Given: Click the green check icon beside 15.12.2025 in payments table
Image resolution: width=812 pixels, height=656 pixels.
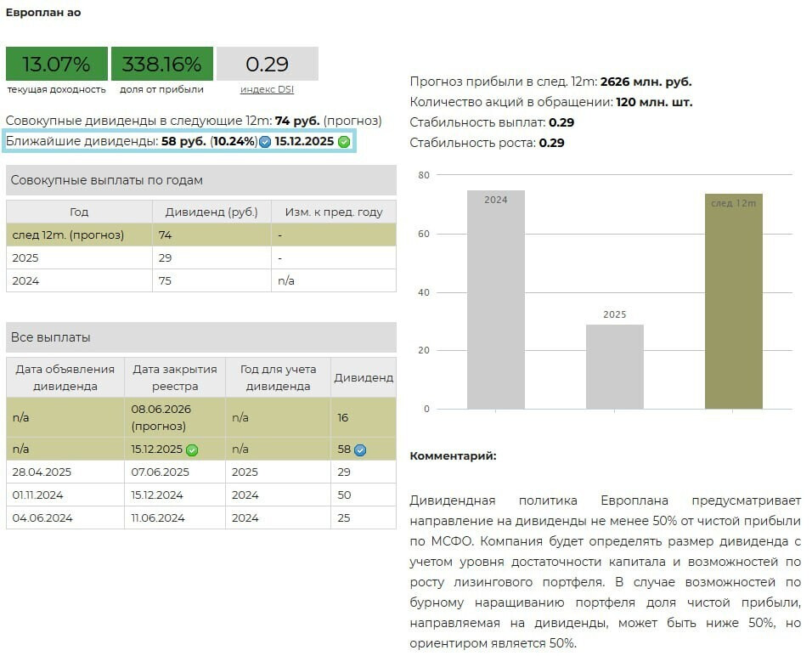Looking at the screenshot, I should click(x=194, y=449).
